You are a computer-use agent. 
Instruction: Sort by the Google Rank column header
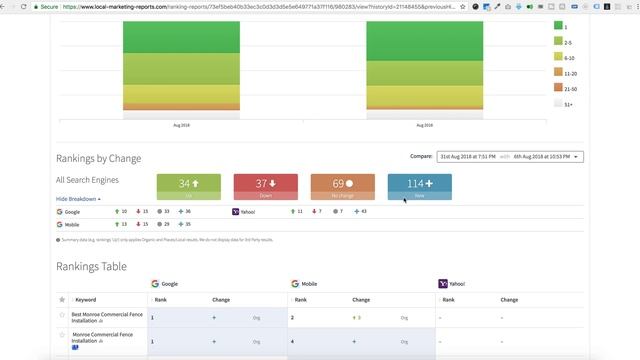tap(160, 300)
